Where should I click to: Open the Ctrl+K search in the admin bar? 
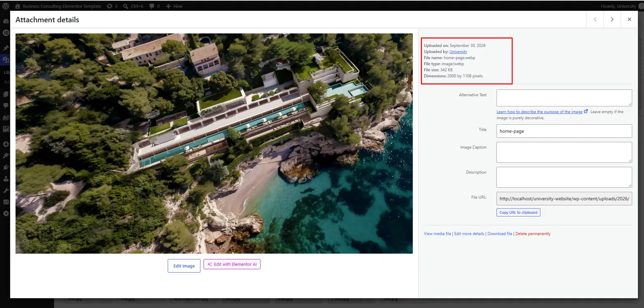133,6
